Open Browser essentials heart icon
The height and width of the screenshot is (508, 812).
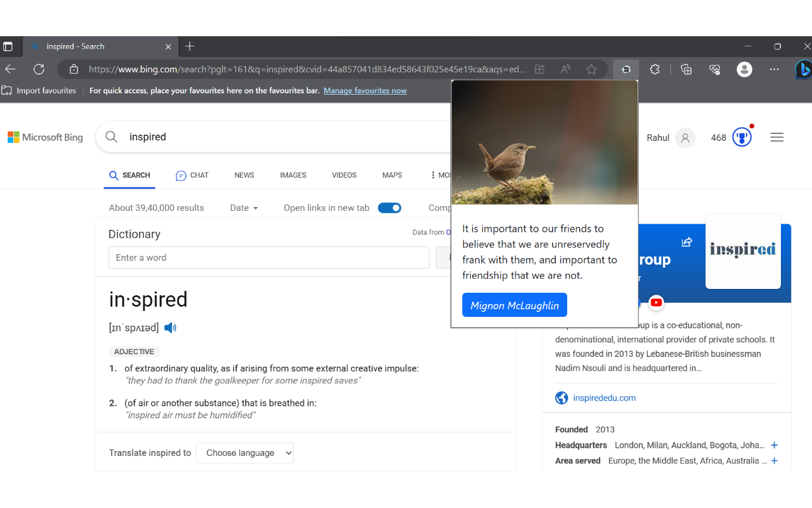pyautogui.click(x=715, y=69)
